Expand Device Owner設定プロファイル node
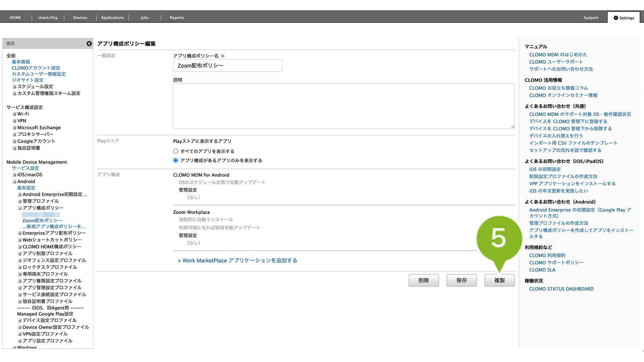This screenshot has height=362, width=644. point(20,328)
